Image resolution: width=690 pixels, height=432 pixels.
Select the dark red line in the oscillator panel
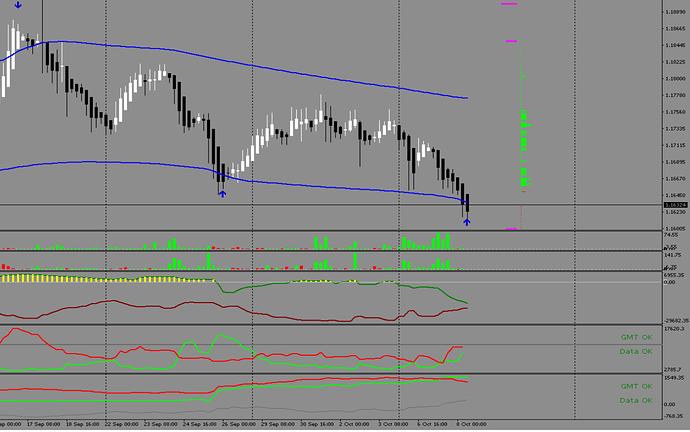(x=300, y=317)
